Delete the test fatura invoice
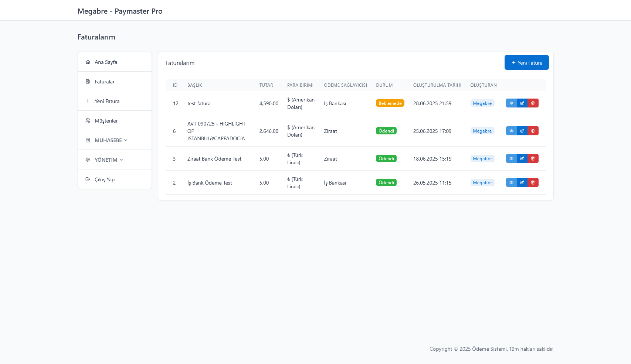Viewport: 631px width, 364px height. coord(533,103)
